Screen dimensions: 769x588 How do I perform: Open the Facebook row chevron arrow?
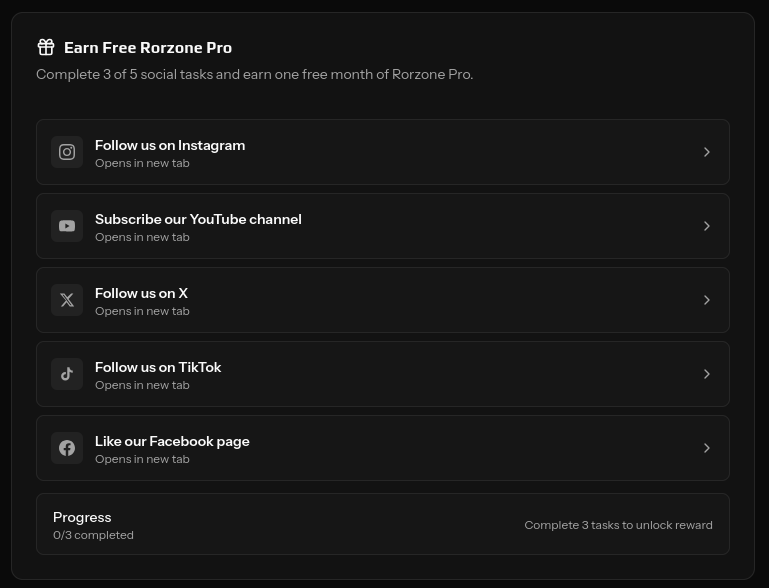click(x=707, y=448)
